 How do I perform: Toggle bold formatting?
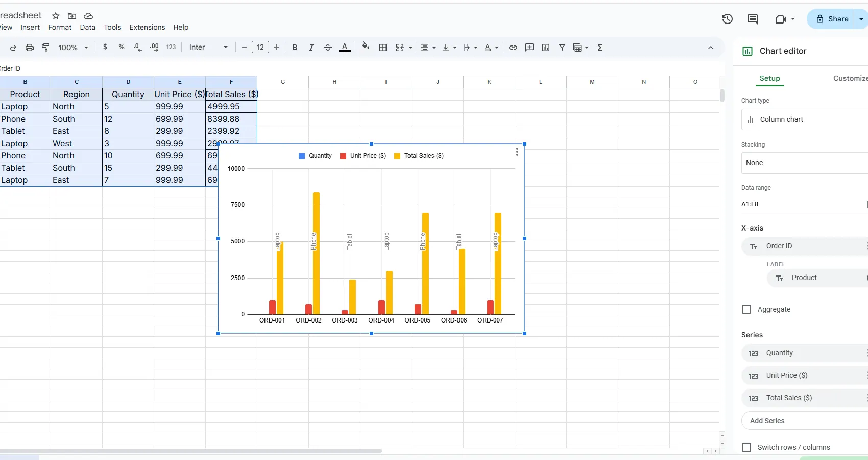pos(295,48)
